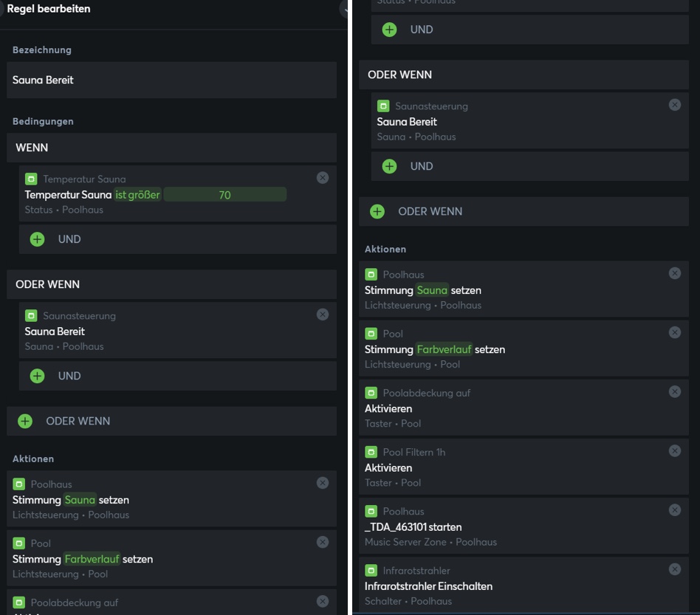Screen dimensions: 700x615
Task: Click the temperature value field showing 70
Action: 224,195
